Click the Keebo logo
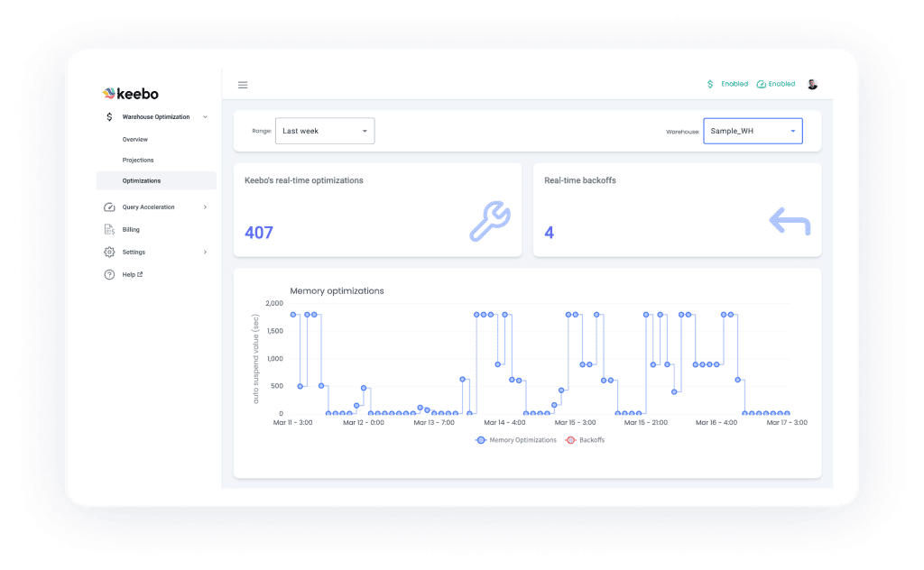 [132, 93]
